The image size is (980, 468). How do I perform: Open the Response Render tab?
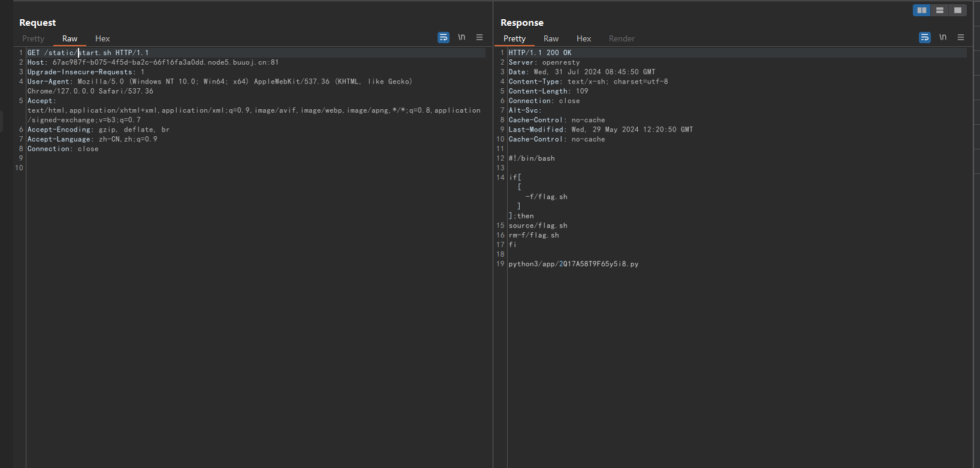pos(622,38)
